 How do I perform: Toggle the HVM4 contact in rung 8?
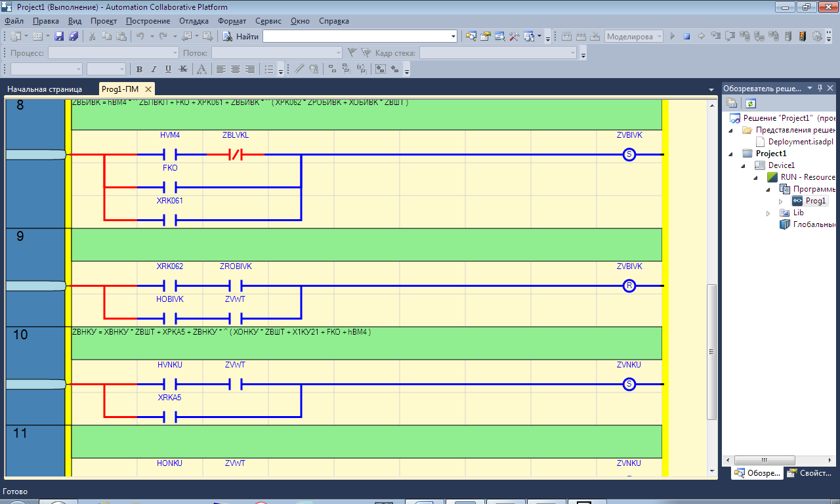pos(170,155)
